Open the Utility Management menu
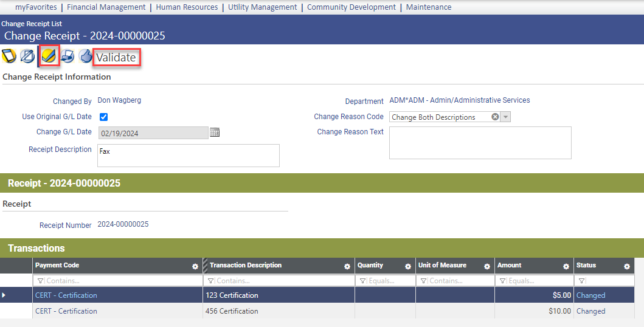The width and height of the screenshot is (644, 327). (x=263, y=7)
